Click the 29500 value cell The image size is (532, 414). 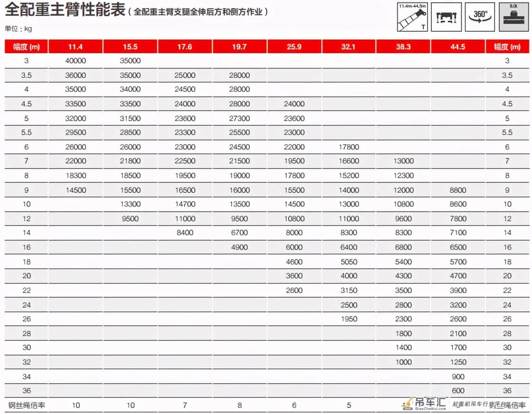point(76,132)
